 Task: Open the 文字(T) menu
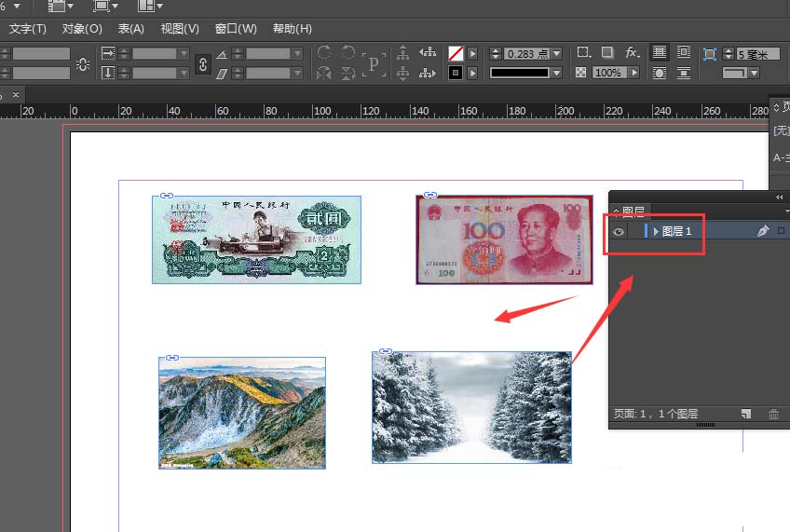28,29
